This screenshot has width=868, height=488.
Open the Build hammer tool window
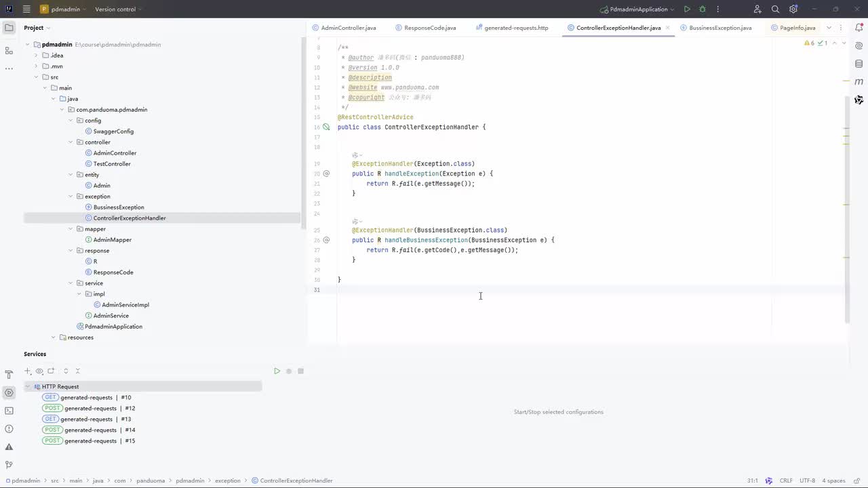9,375
